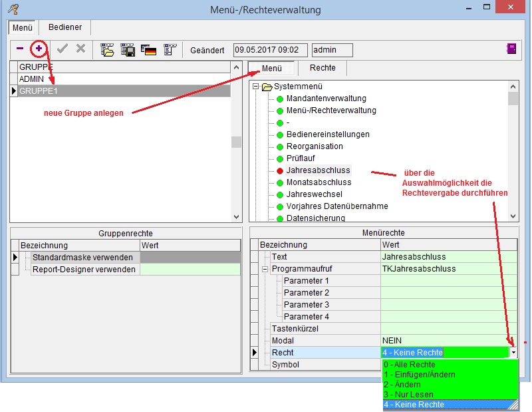Screen dimensions: 532x412
Task: Click the X cancel icon in toolbar
Action: (x=80, y=49)
